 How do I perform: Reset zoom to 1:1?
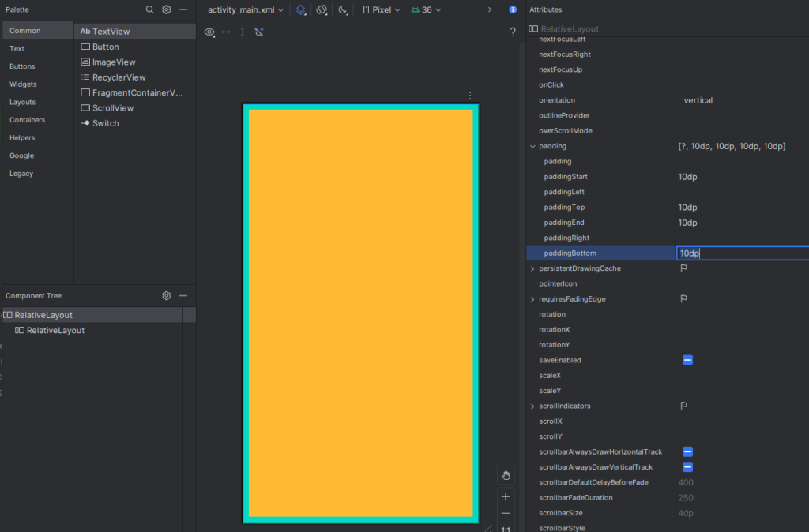coord(506,529)
